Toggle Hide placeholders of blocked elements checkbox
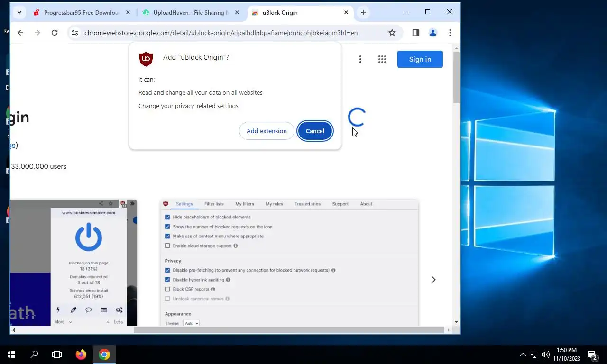This screenshot has width=607, height=364. (x=167, y=217)
